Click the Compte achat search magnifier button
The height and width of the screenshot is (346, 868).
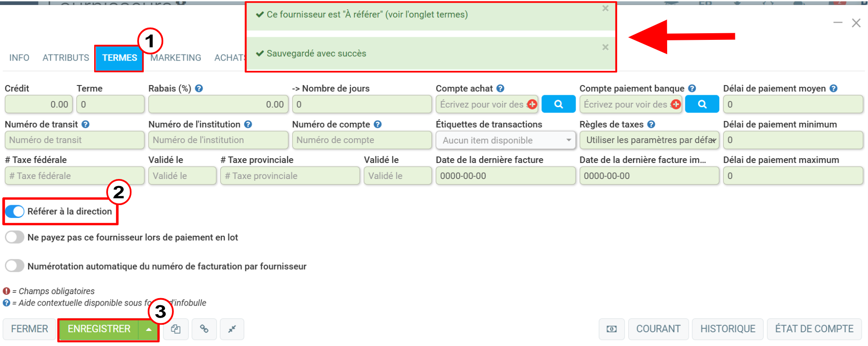point(558,104)
